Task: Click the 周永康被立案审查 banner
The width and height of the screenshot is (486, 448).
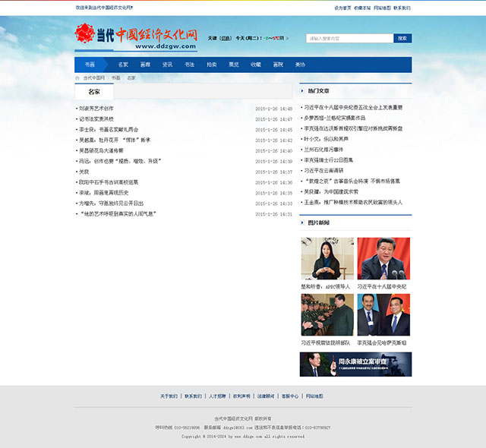Action: (355, 364)
